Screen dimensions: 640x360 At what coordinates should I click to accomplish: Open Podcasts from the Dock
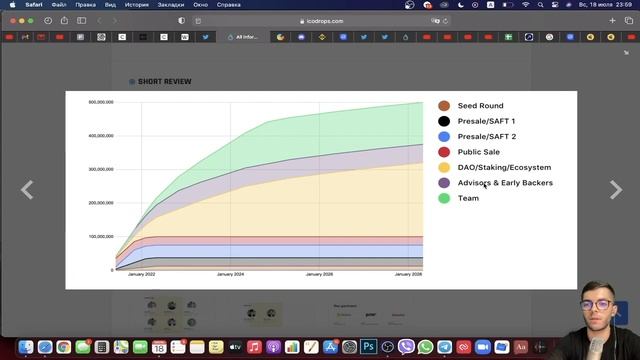pyautogui.click(x=273, y=347)
